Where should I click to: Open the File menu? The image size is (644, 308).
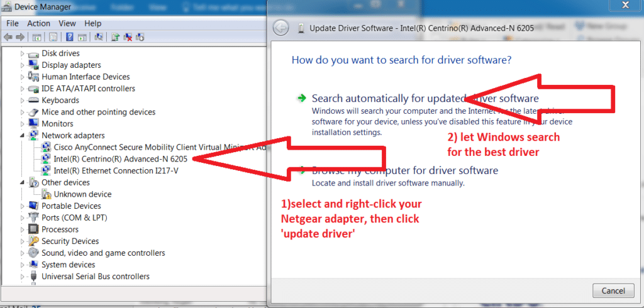click(x=13, y=23)
